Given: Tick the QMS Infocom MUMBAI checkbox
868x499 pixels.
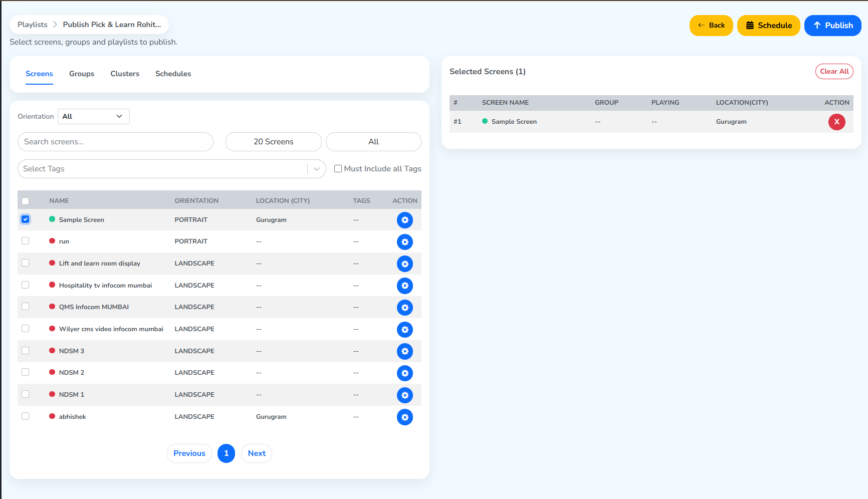Looking at the screenshot, I should pyautogui.click(x=26, y=307).
